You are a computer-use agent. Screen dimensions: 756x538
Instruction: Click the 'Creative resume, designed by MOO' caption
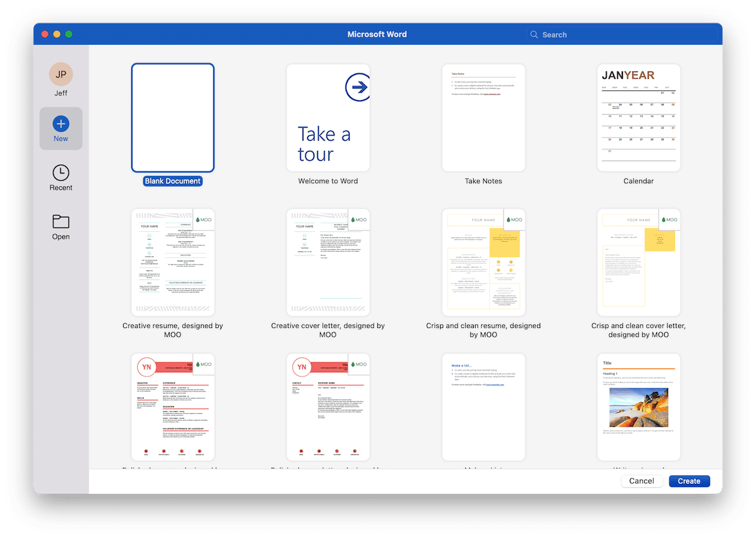click(173, 330)
